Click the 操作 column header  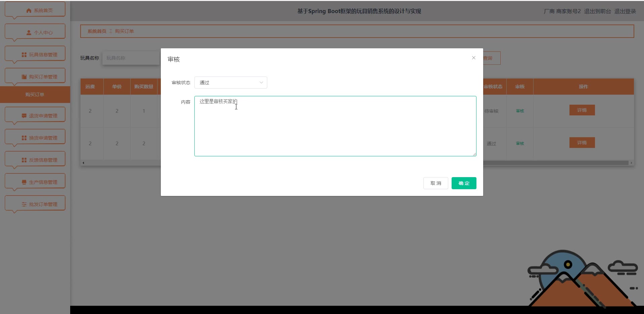pyautogui.click(x=584, y=87)
